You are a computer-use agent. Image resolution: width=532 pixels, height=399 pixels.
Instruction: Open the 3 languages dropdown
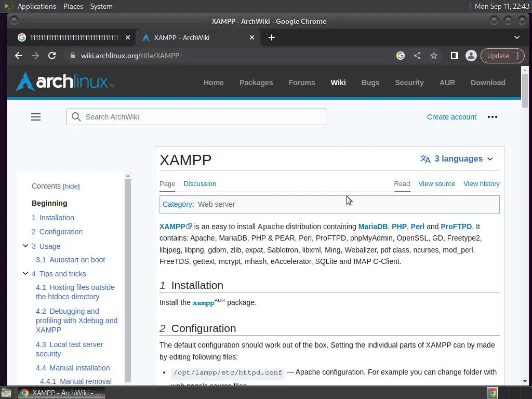457,159
